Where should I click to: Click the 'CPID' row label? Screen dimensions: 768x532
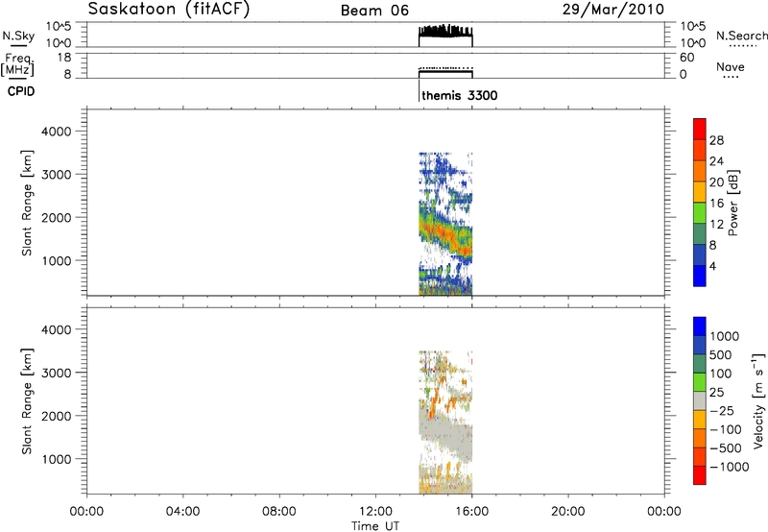pos(21,91)
